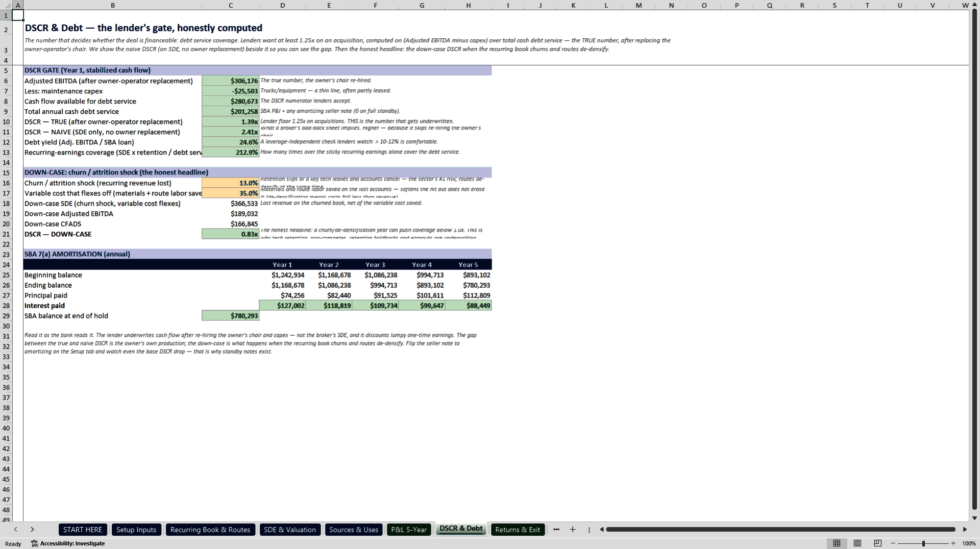Select the Year 2 column heading
980x549 pixels.
(329, 265)
